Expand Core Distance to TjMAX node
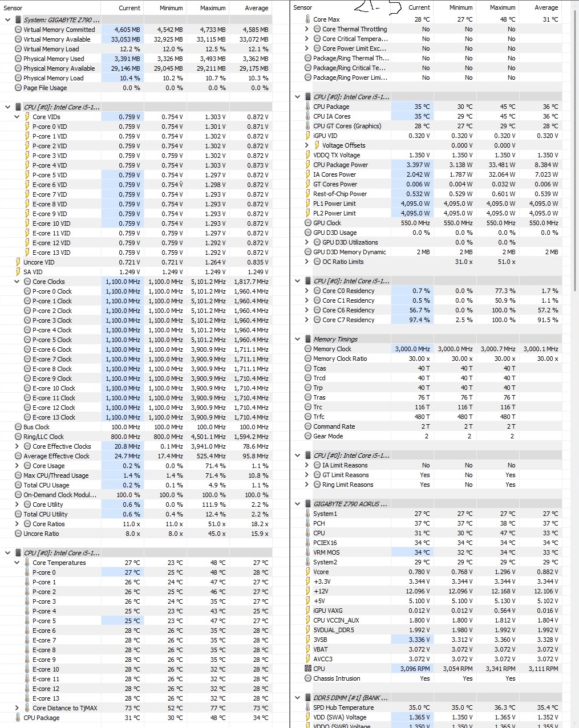579x728 pixels. (17, 708)
